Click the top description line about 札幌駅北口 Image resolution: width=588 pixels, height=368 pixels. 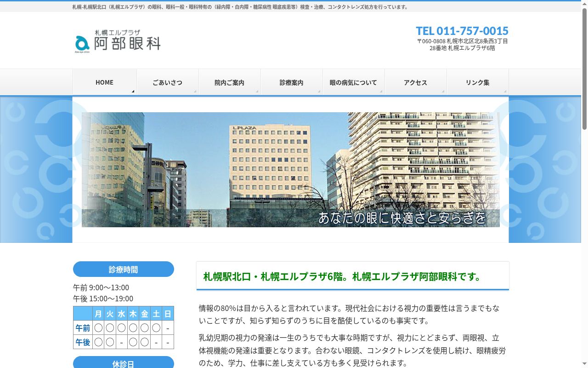(x=241, y=7)
